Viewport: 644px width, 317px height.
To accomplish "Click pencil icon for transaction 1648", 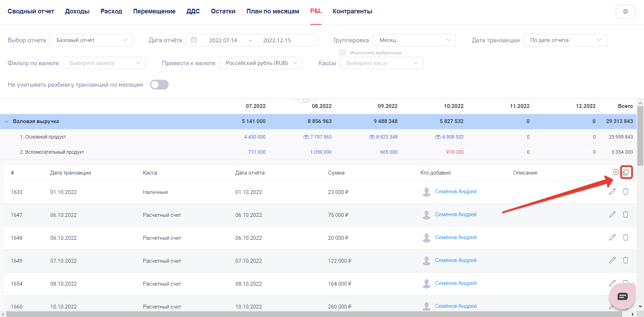I will [612, 237].
